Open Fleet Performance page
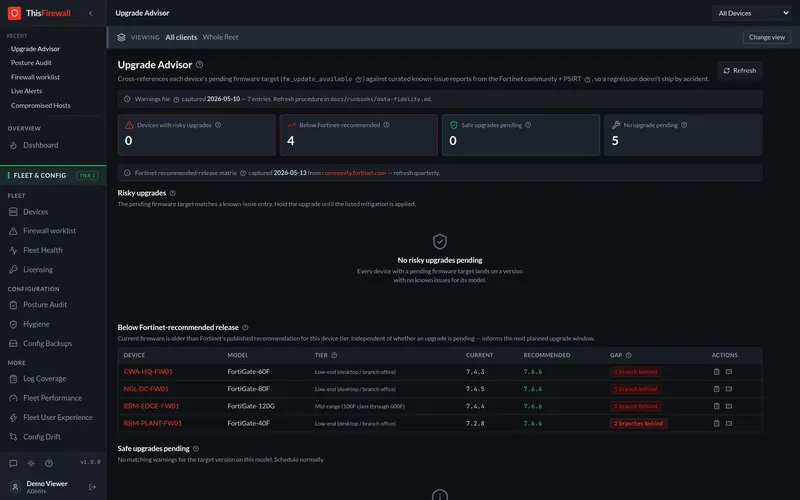 [x=52, y=398]
